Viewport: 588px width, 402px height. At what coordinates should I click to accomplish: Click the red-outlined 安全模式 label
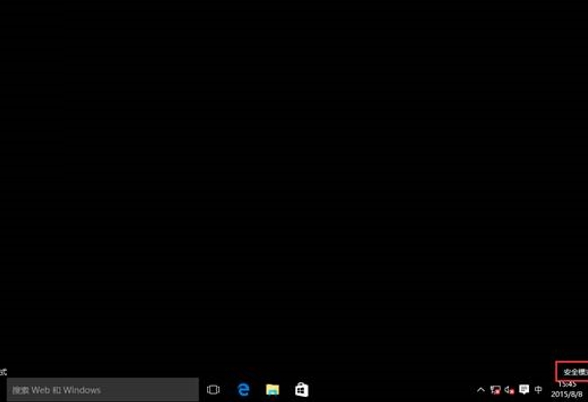575,372
